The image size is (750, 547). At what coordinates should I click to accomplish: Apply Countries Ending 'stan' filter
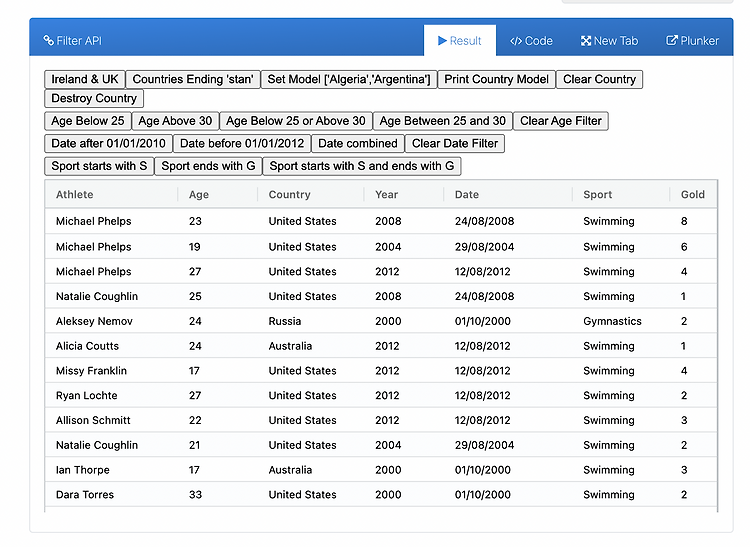[x=193, y=79]
